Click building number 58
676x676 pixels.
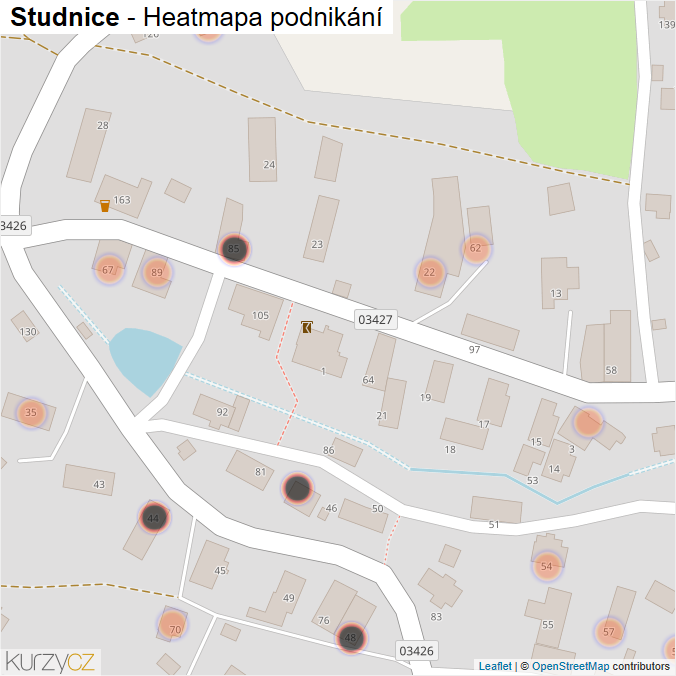[611, 370]
